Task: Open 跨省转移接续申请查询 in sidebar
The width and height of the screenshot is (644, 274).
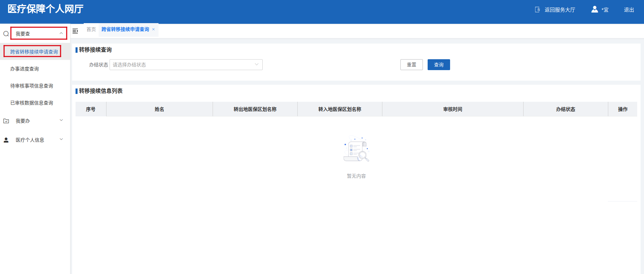Action: (34, 52)
